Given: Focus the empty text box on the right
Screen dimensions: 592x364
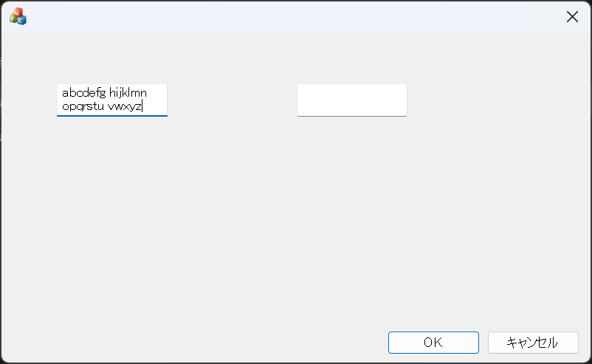Looking at the screenshot, I should (x=351, y=100).
